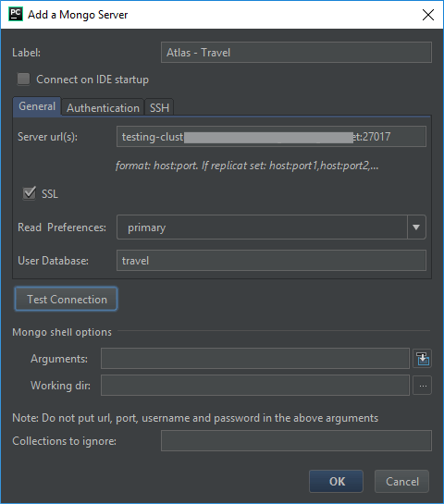Image resolution: width=444 pixels, height=504 pixels.
Task: Click the User Database label
Action: tap(53, 261)
